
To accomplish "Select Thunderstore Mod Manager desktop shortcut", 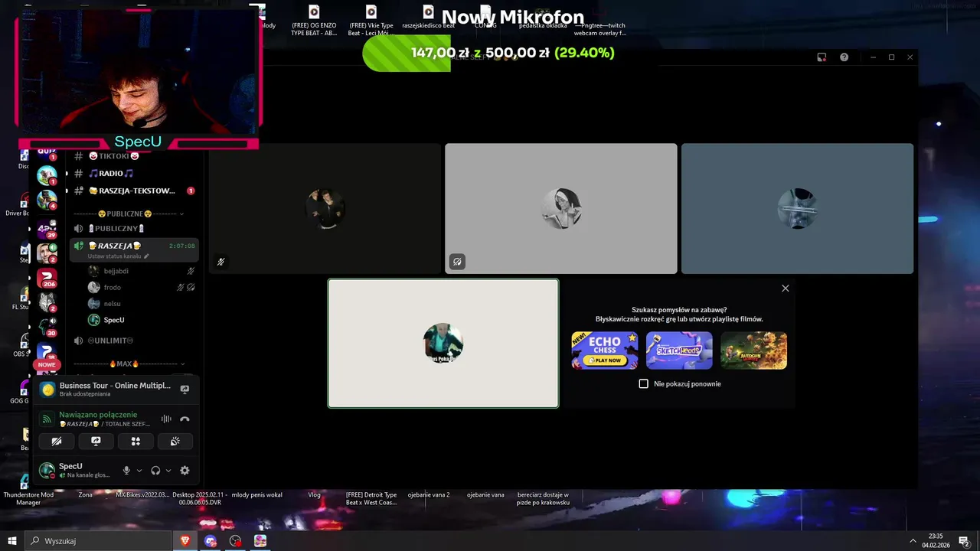I will click(28, 498).
